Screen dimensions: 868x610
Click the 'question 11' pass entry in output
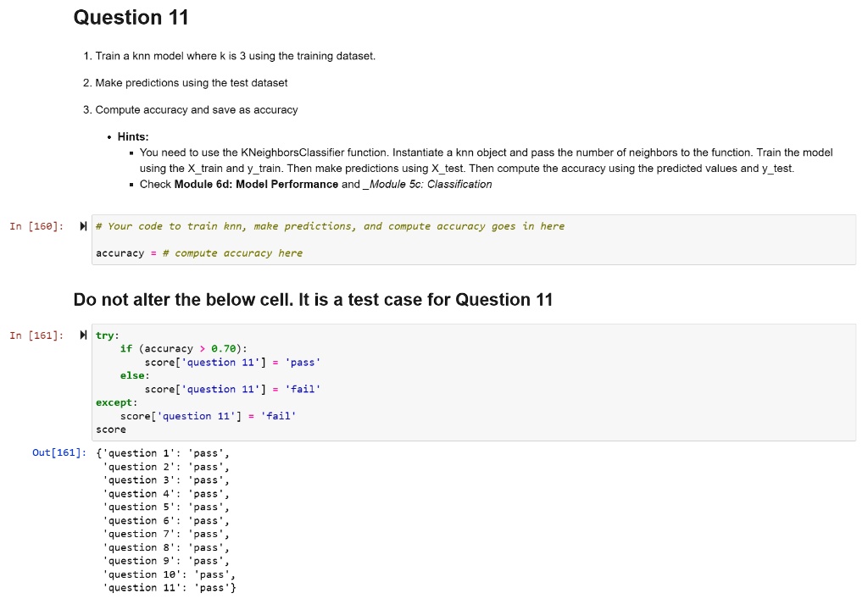[170, 587]
